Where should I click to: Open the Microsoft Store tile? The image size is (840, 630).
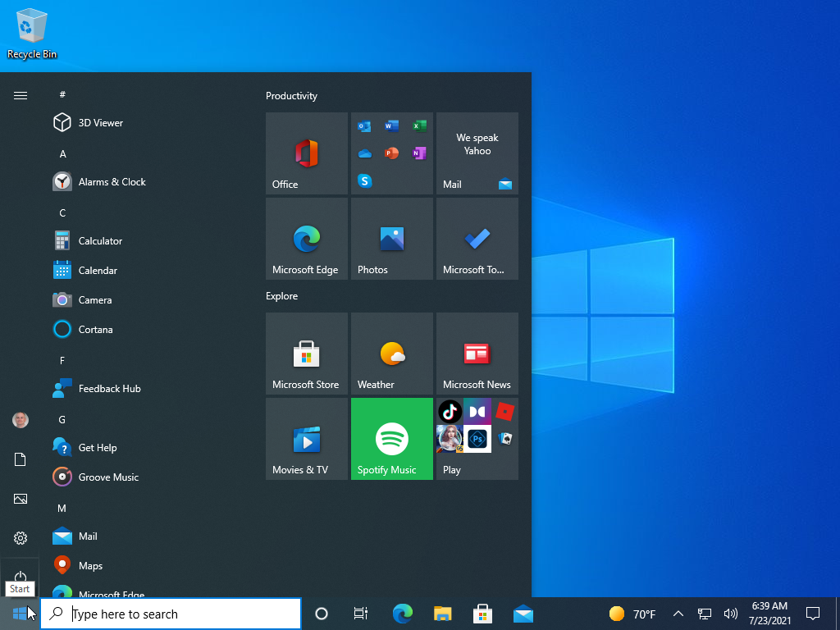pyautogui.click(x=307, y=354)
